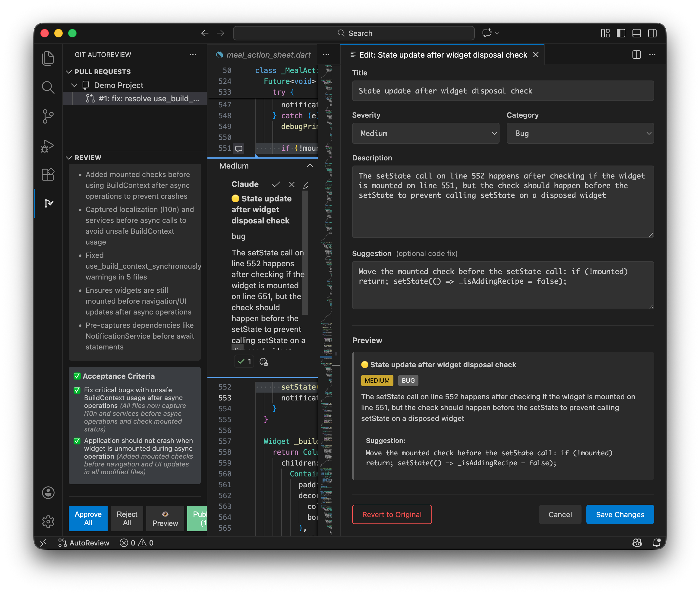700x594 pixels.
Task: Open the Explorer view in the activity bar
Action: coord(48,58)
